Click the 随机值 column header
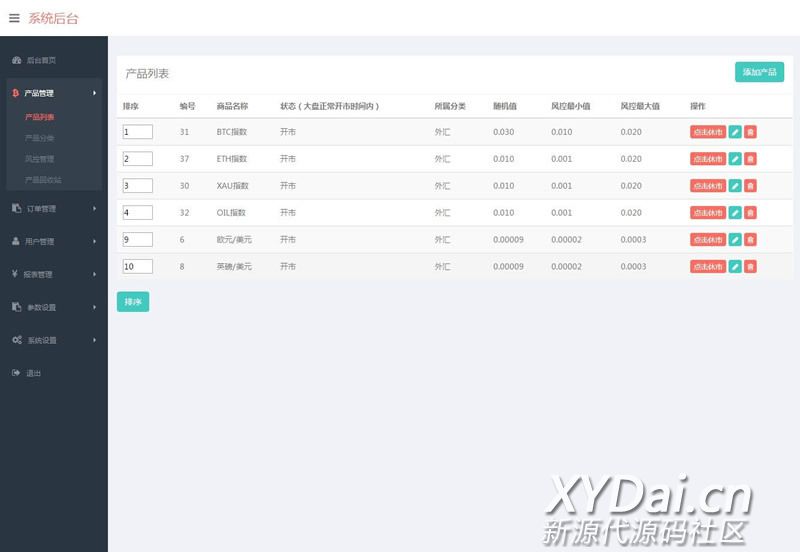The height and width of the screenshot is (552, 800). click(505, 106)
